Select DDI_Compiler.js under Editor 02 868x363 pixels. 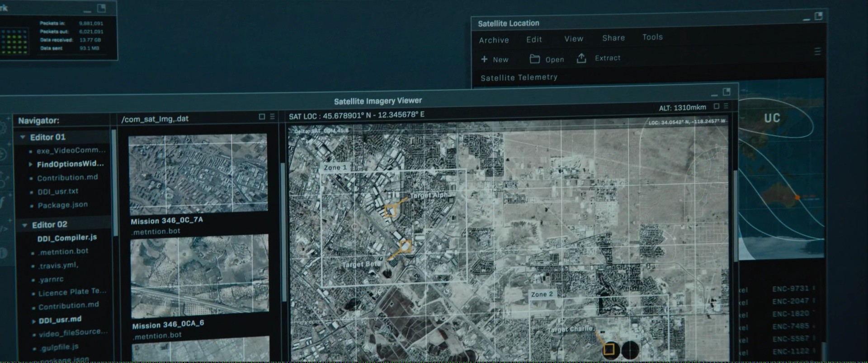point(67,237)
